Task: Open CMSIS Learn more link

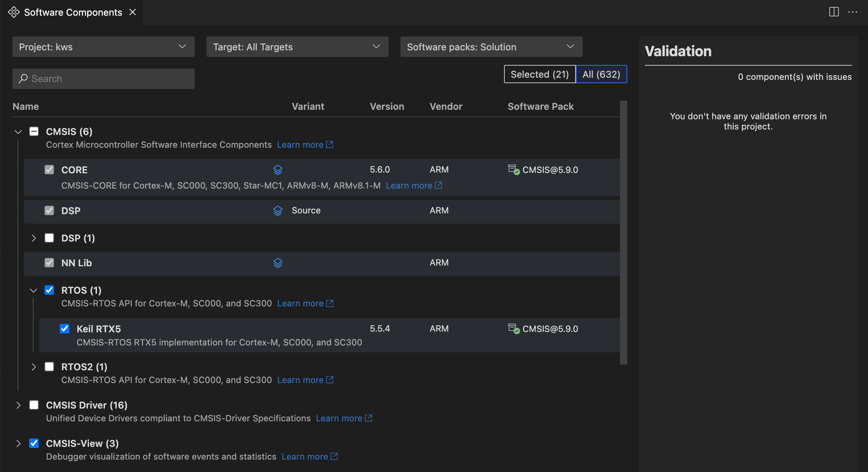Action: point(300,144)
